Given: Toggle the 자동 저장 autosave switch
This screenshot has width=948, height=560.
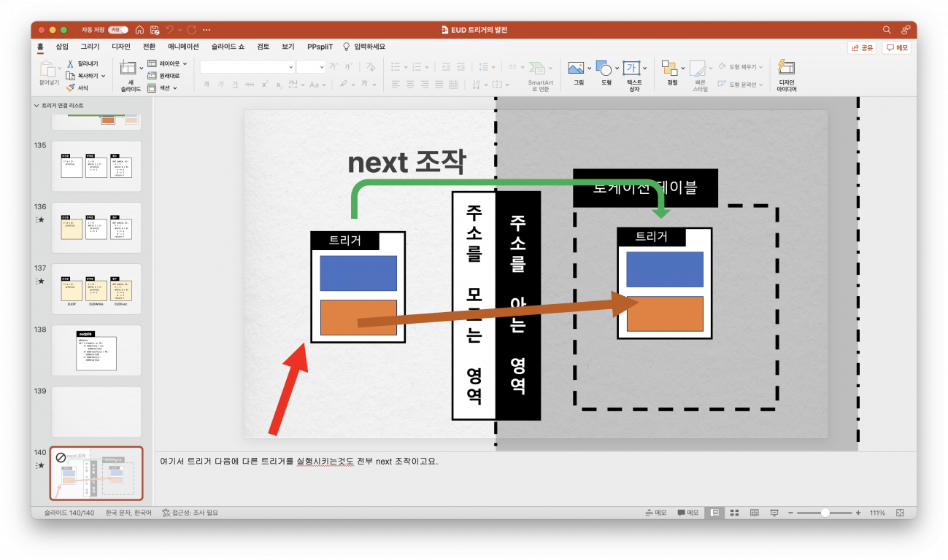Looking at the screenshot, I should tap(117, 30).
